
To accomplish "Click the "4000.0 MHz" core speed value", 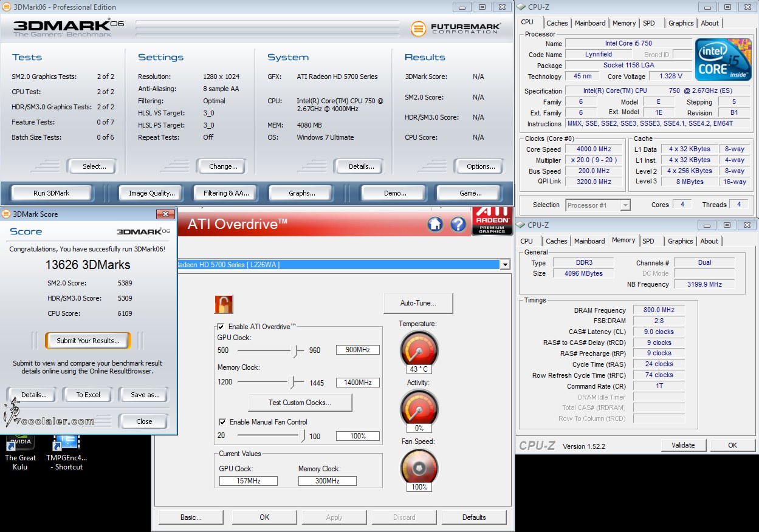I will 594,149.
